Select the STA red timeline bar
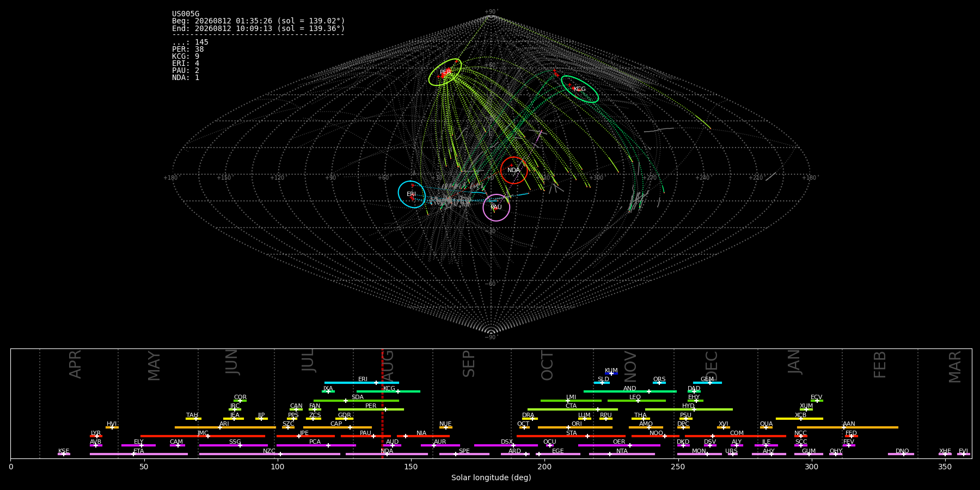 tap(571, 436)
